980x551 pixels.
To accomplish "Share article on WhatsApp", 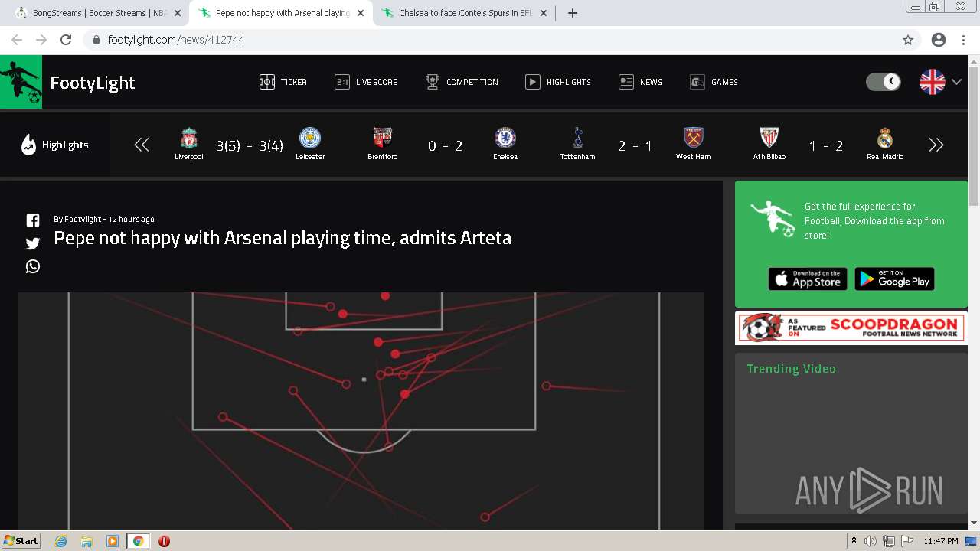I will pos(33,266).
